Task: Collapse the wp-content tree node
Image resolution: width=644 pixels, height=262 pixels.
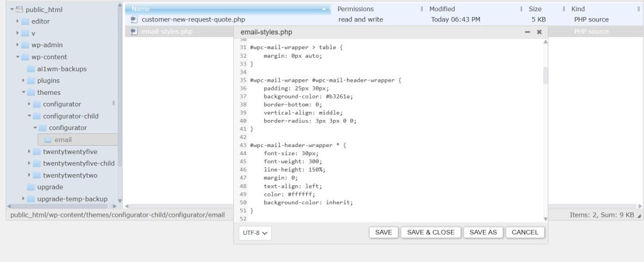Action: 18,57
